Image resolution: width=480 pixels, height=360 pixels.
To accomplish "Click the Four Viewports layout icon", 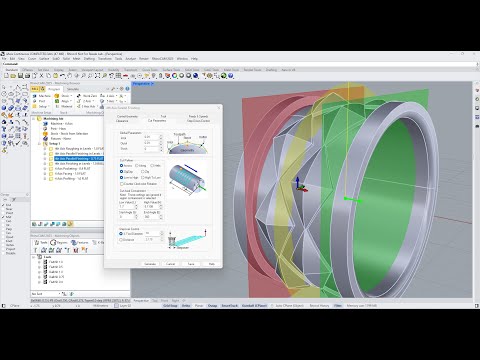I will [x=118, y=76].
